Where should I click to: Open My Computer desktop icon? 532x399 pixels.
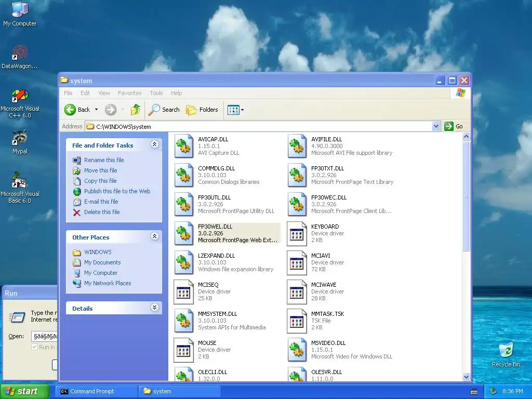point(20,14)
